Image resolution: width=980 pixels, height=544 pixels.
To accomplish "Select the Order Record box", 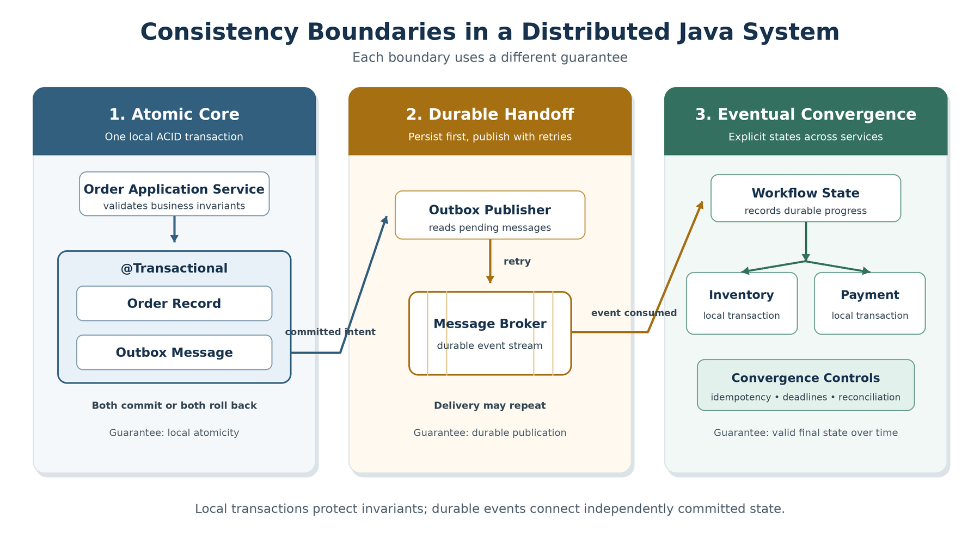I will tap(174, 304).
